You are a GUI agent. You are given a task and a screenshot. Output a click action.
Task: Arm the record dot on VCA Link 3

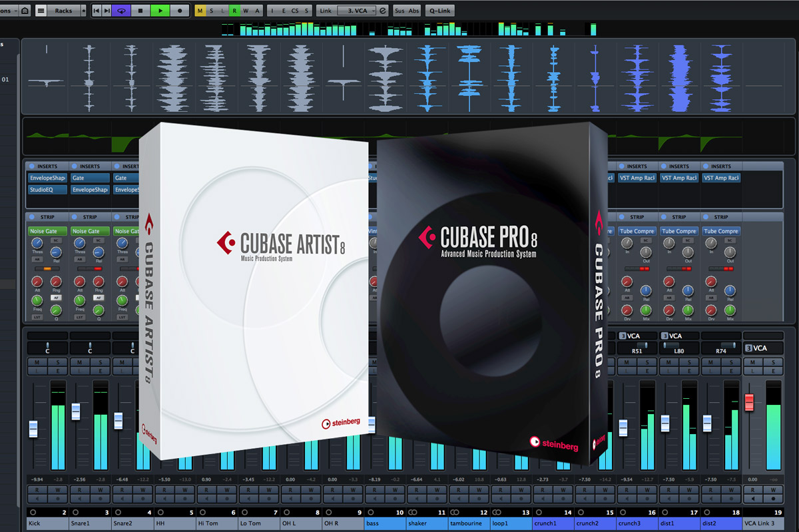click(x=774, y=497)
